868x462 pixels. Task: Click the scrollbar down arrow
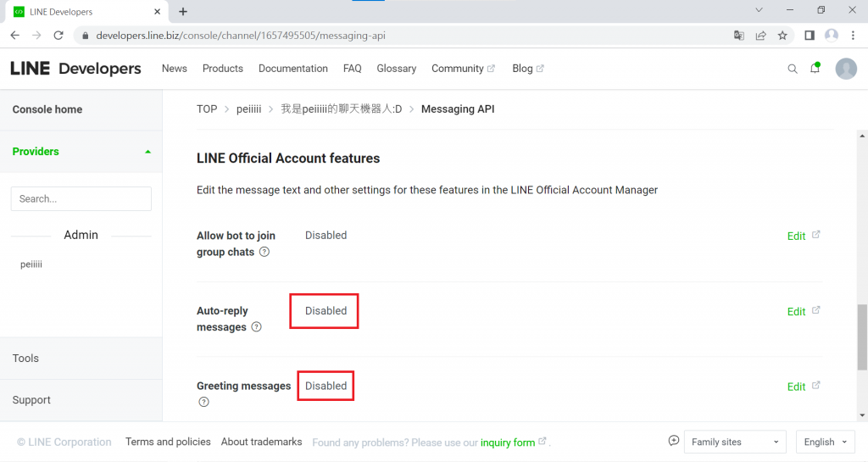(x=862, y=415)
